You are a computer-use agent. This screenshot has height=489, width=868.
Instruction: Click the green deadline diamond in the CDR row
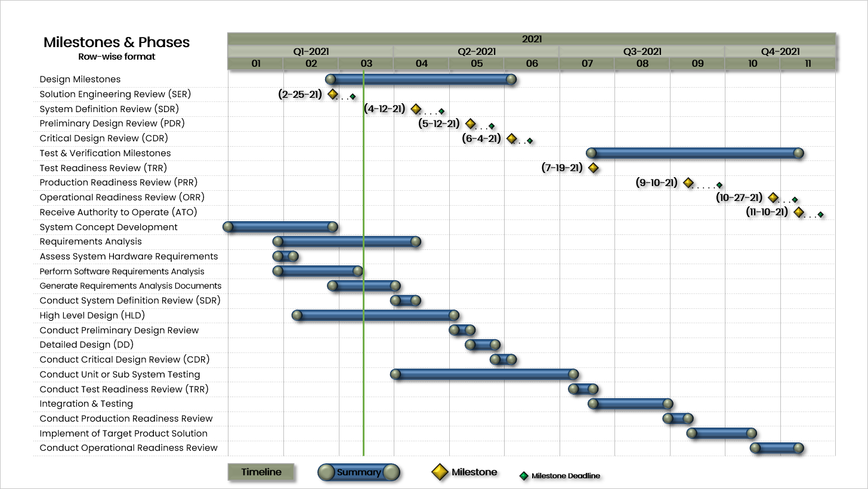pyautogui.click(x=530, y=141)
